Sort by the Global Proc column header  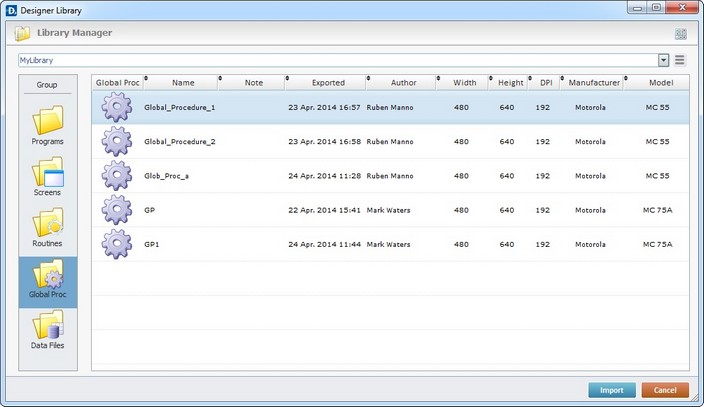click(118, 83)
